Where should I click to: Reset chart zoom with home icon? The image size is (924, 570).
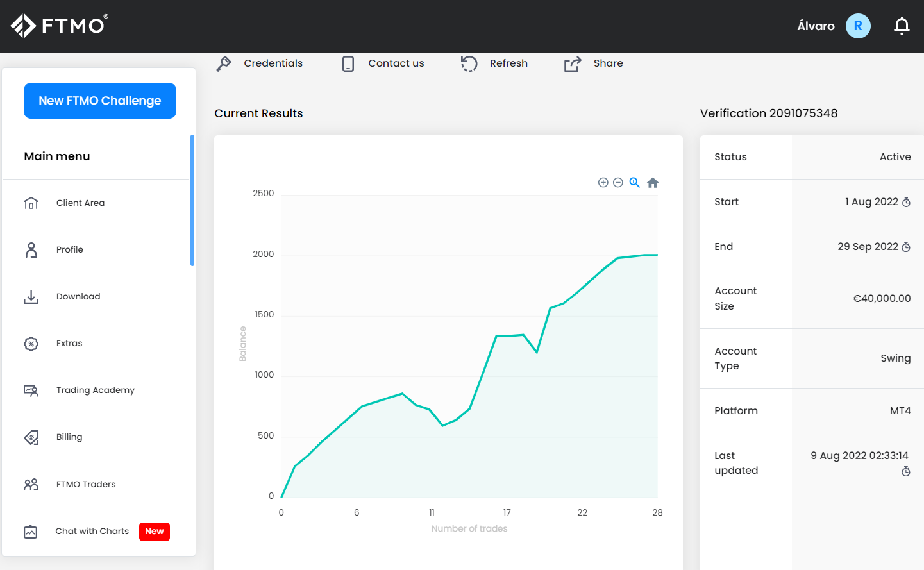click(x=653, y=183)
